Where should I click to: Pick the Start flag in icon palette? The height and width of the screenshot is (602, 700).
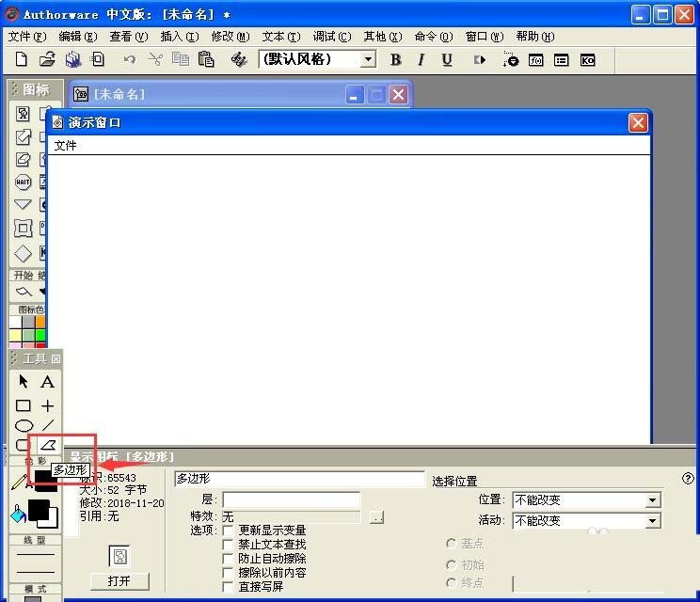coord(24,292)
